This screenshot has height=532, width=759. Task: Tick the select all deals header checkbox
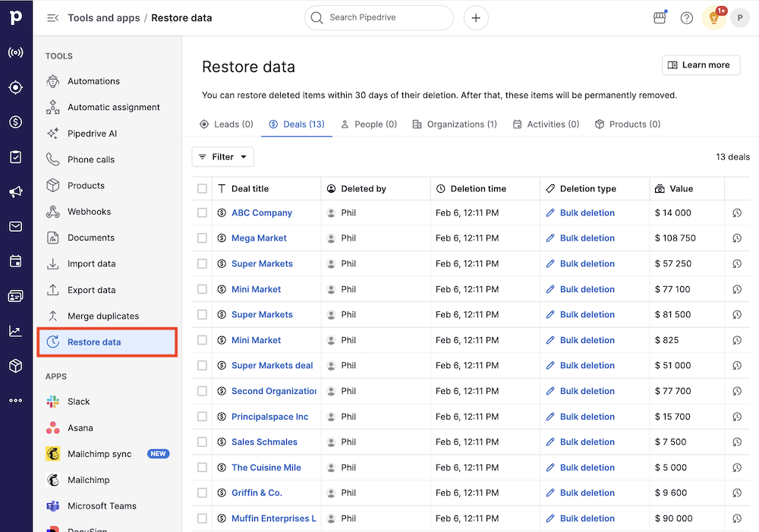(202, 188)
